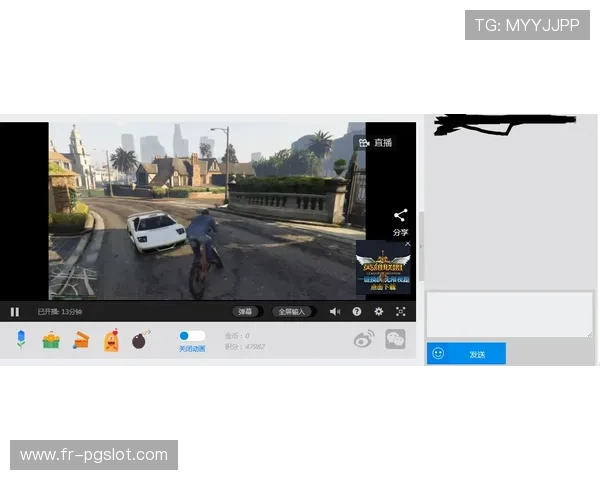The width and height of the screenshot is (600, 480).
Task: Send the bomb gift
Action: 140,340
